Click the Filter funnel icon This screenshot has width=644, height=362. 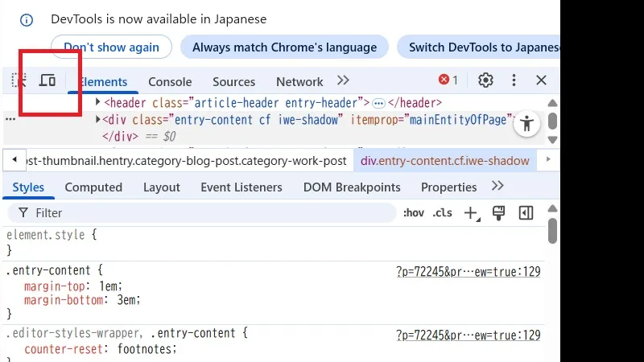click(x=23, y=212)
